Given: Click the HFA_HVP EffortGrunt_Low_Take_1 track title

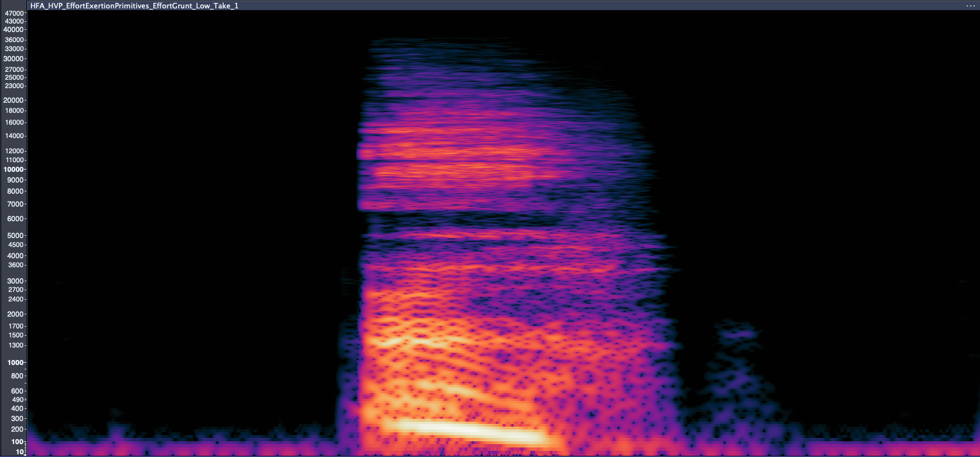Looking at the screenshot, I should pos(134,6).
